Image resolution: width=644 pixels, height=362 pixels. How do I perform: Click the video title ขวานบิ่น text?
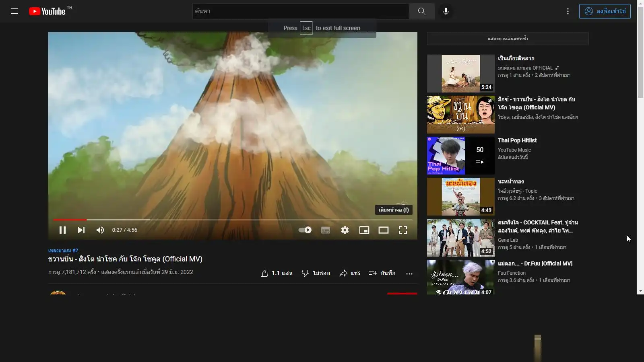coord(126,259)
